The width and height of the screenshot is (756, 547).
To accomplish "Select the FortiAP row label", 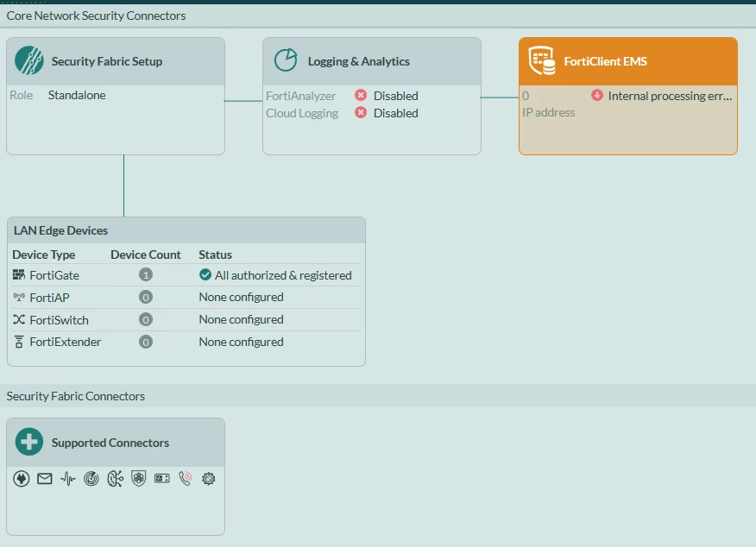I will pos(50,298).
